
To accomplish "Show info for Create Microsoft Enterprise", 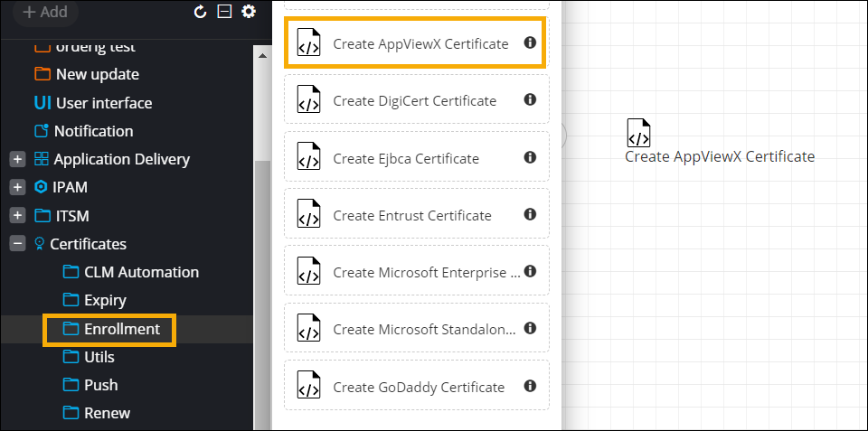I will 530,271.
